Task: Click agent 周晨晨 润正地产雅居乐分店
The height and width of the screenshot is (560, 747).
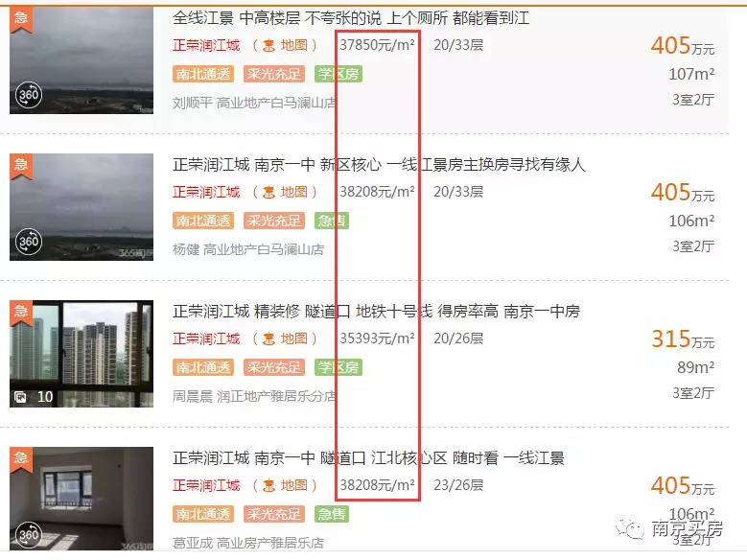Action: click(x=254, y=397)
